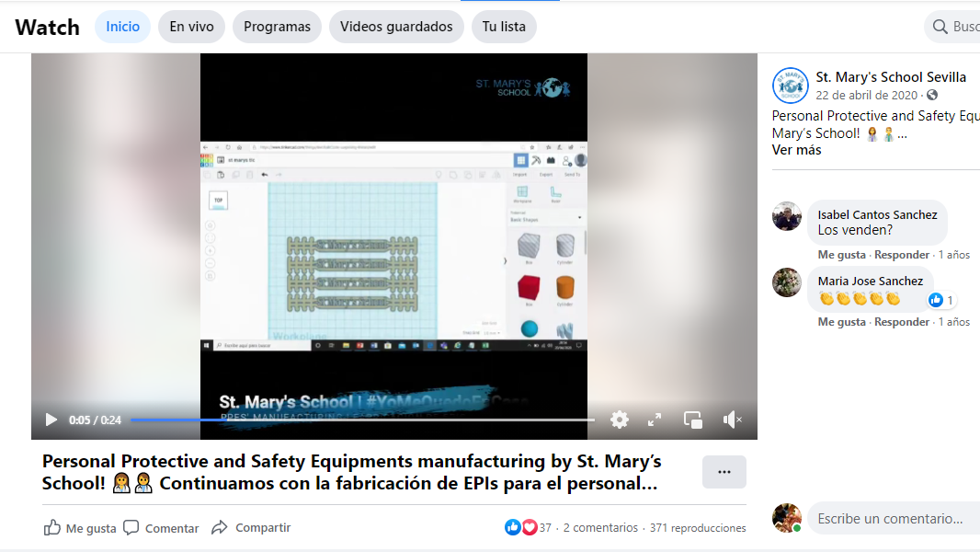Click St. Mary's School profile logo
This screenshot has height=552, width=980.
click(790, 85)
